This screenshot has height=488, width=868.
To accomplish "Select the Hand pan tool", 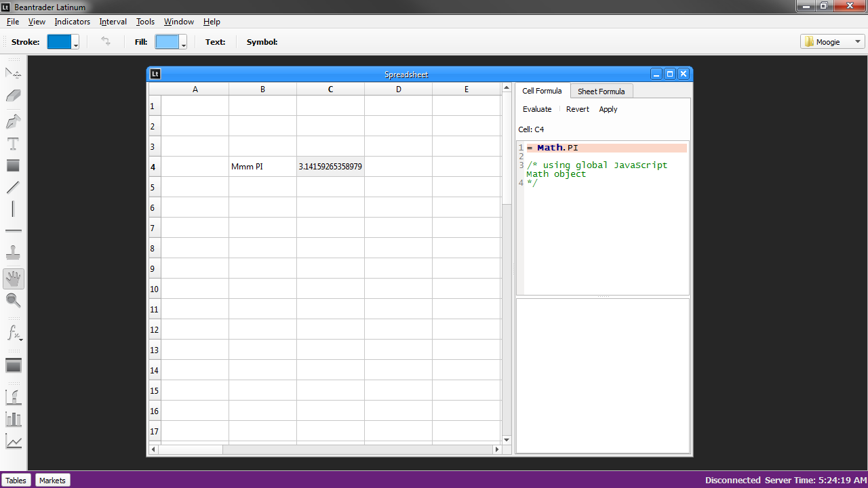I will tap(14, 279).
